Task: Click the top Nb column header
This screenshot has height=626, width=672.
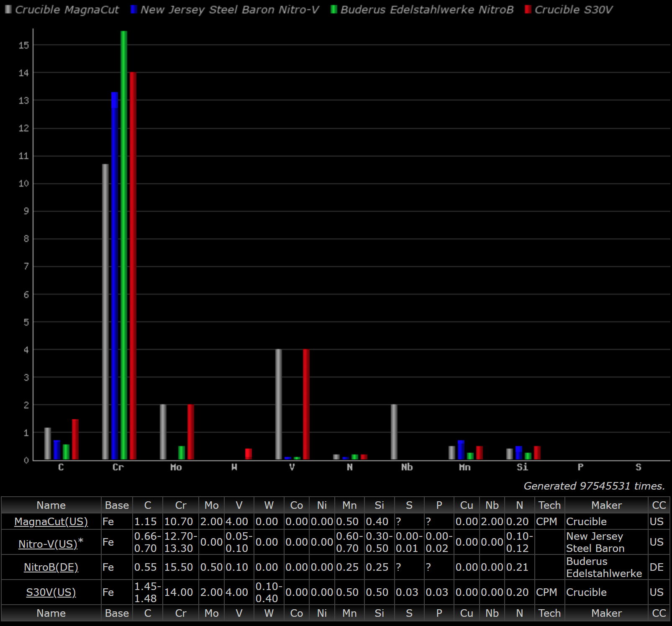Action: [x=492, y=505]
